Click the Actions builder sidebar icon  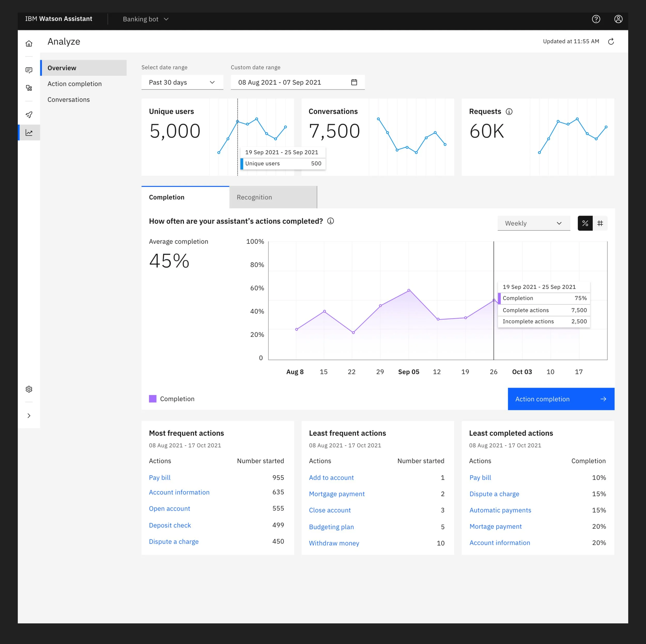click(29, 88)
